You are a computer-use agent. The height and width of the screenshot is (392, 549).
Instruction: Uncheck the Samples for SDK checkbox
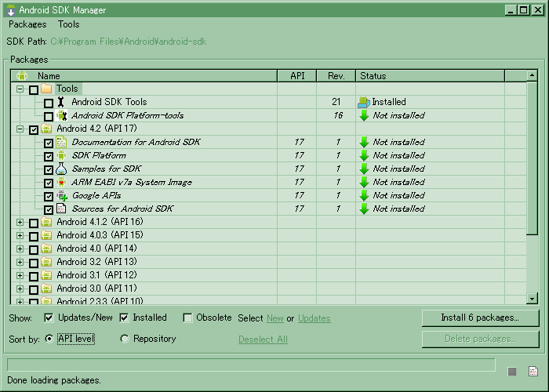tap(49, 170)
